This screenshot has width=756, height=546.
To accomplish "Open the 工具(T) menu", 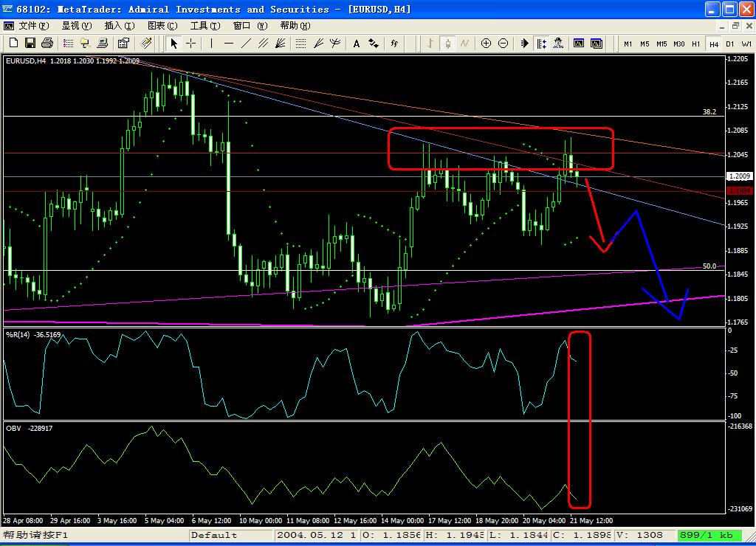I will pos(205,26).
